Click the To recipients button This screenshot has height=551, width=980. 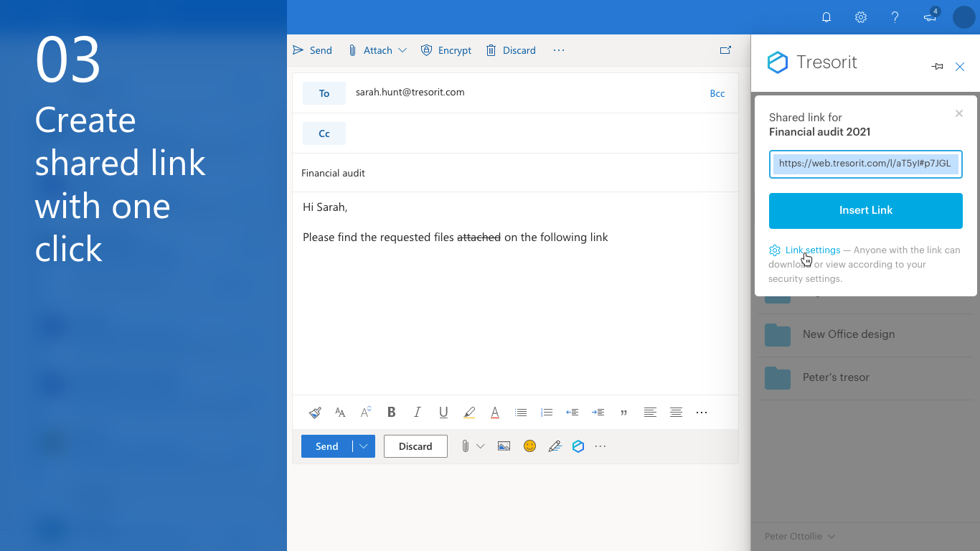click(324, 93)
